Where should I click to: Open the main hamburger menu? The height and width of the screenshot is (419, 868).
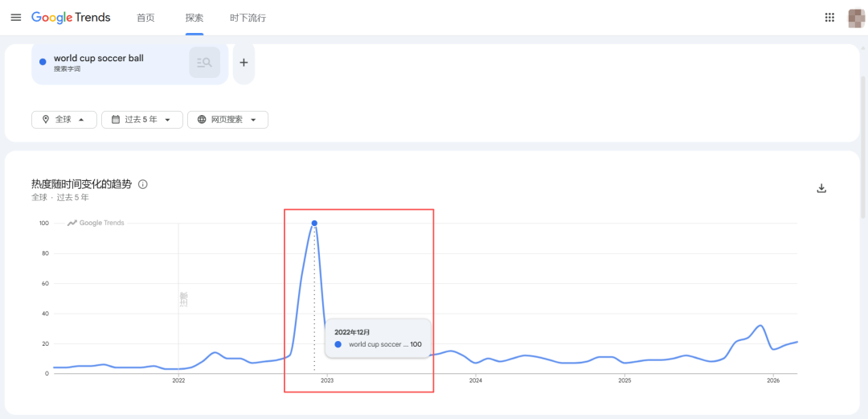pyautogui.click(x=16, y=18)
